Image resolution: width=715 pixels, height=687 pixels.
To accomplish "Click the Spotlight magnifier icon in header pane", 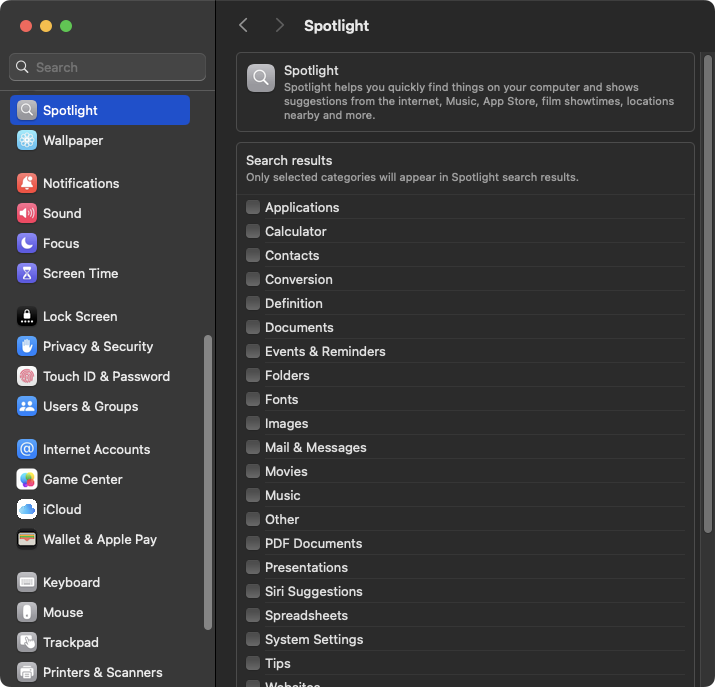I will [x=261, y=78].
